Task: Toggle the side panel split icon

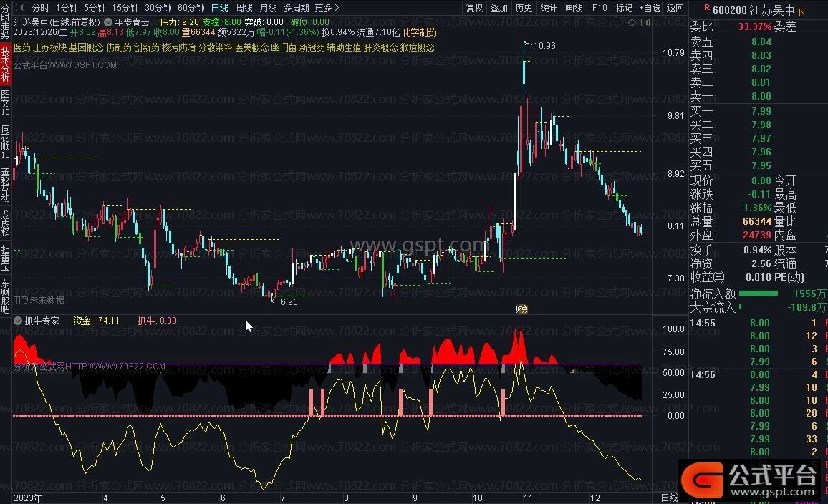Action: click(645, 23)
